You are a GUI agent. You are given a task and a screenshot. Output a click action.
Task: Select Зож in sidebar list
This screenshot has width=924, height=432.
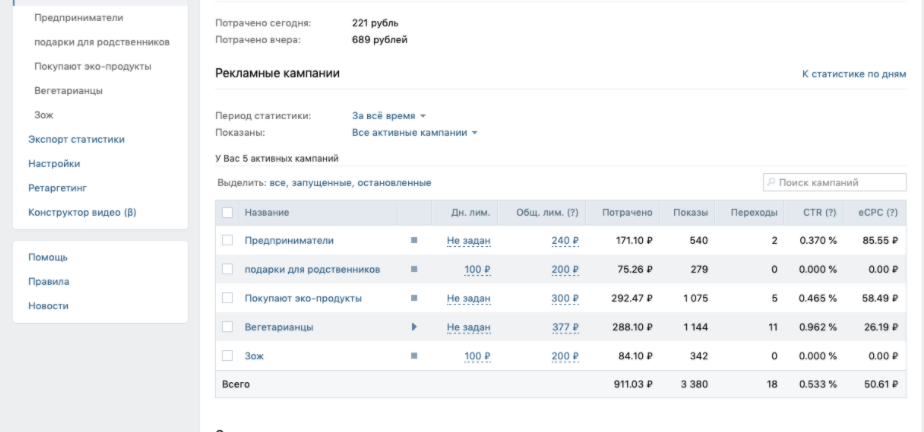[44, 116]
